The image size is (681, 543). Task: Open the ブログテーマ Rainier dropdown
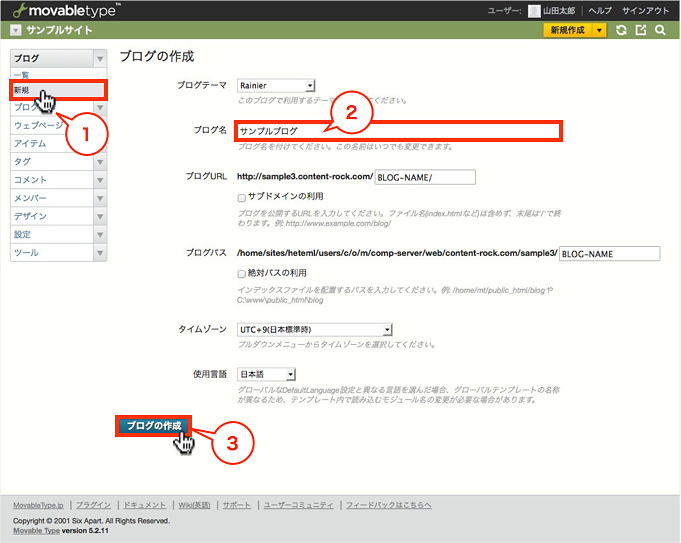[276, 86]
